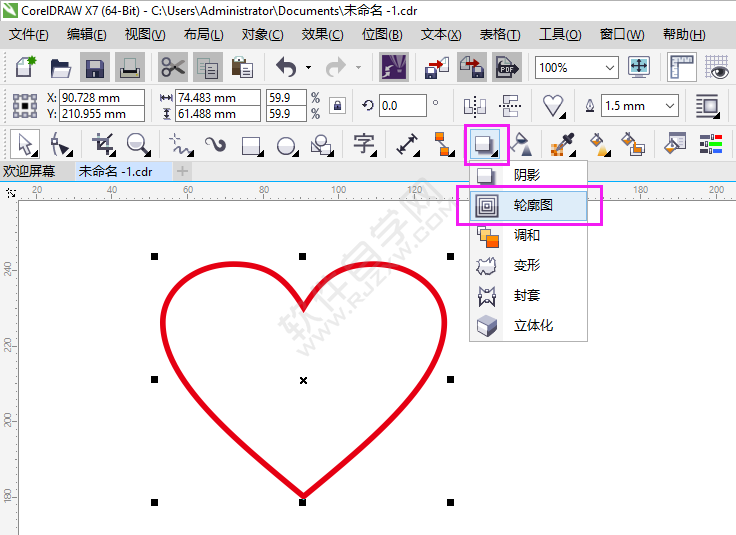Open the 编辑(E) menu
Image resolution: width=736 pixels, height=535 pixels.
pos(86,35)
